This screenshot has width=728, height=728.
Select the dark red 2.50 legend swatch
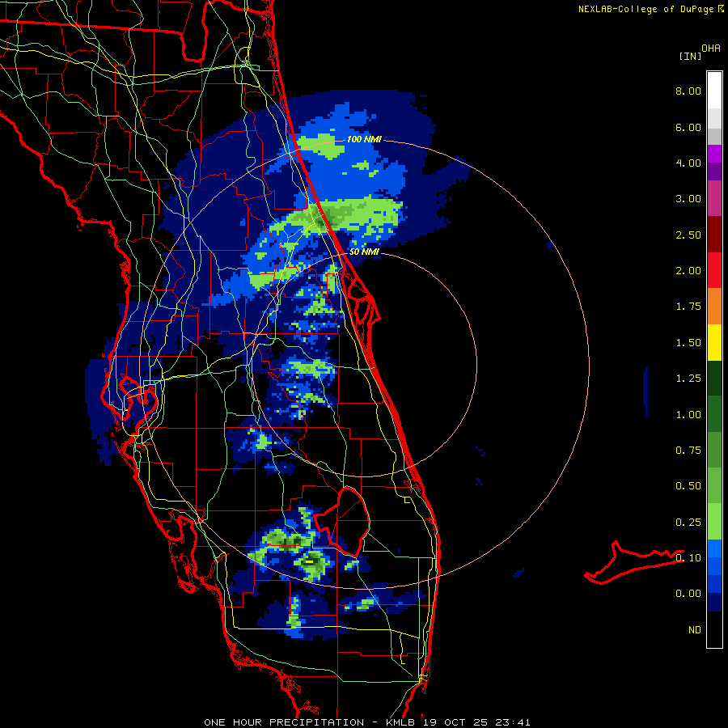(714, 235)
